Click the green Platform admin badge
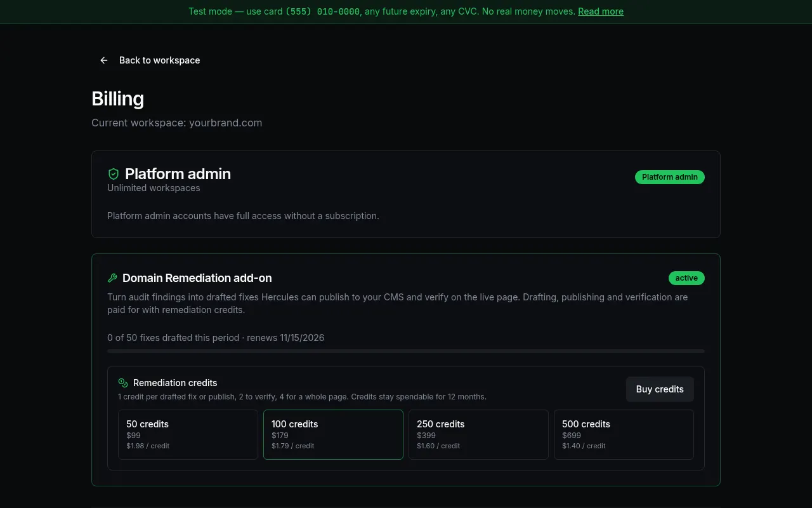The image size is (812, 508). (670, 177)
